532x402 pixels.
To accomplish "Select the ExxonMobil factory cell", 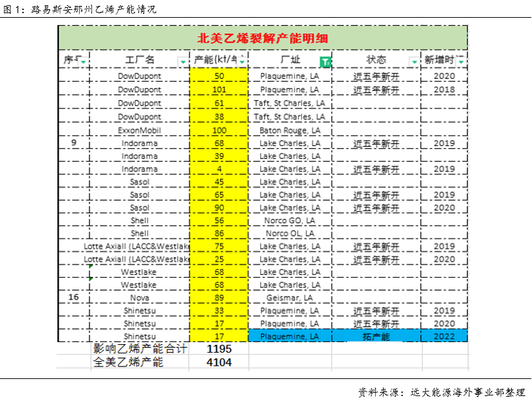I will pos(140,130).
